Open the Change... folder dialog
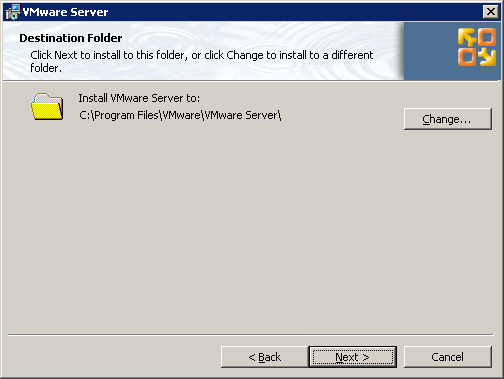Viewport: 504px width, 379px height. pyautogui.click(x=448, y=119)
